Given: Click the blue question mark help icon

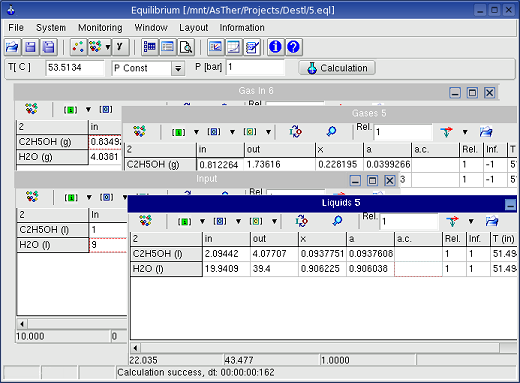Looking at the screenshot, I should coord(293,47).
